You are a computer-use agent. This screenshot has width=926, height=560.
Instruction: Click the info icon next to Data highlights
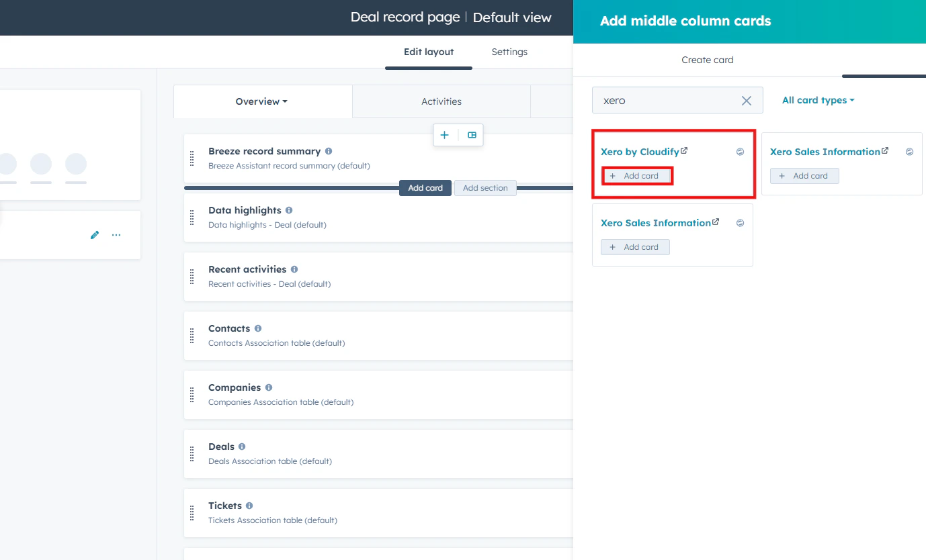(289, 210)
